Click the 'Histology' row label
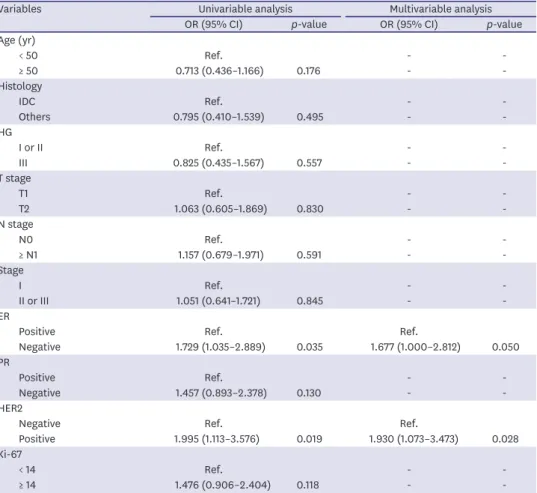The image size is (537, 493). [21, 86]
